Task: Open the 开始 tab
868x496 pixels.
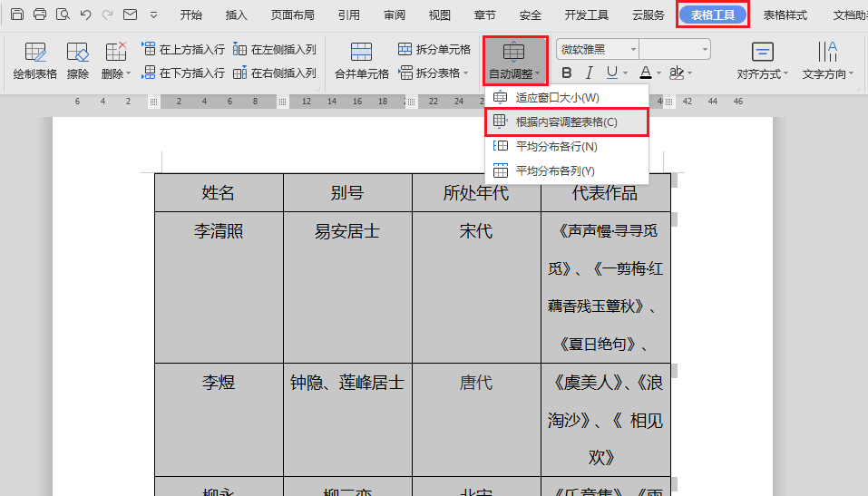Action: point(191,15)
